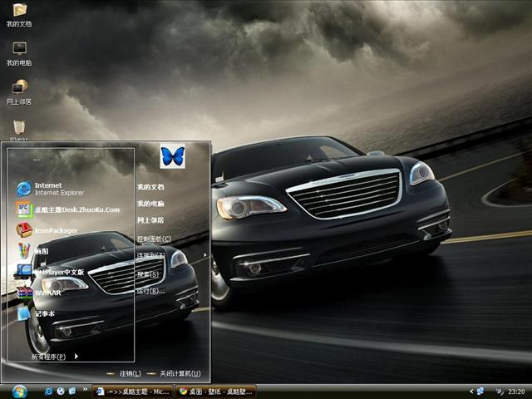Expand the 连接到(T) submenu arrow
The width and height of the screenshot is (532, 399).
point(205,255)
